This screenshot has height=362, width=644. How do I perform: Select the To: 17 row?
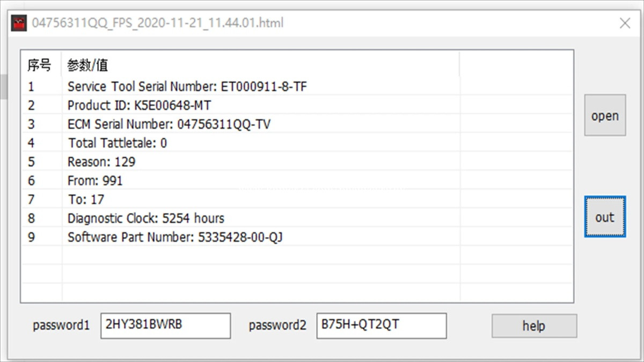click(297, 200)
